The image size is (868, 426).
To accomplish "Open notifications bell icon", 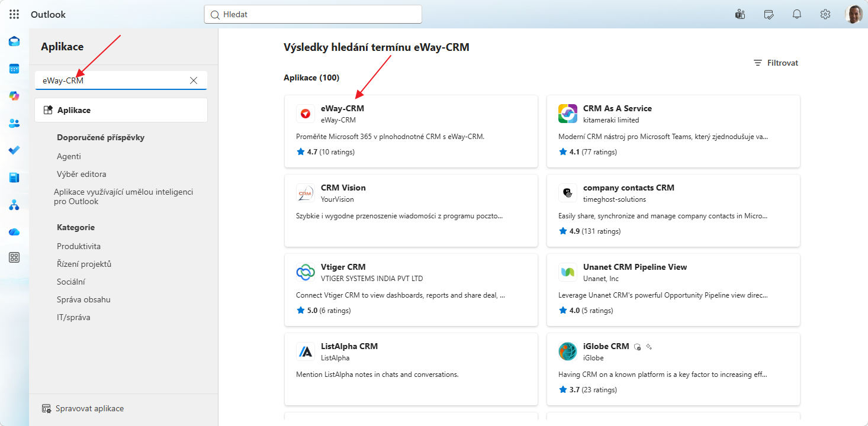I will tap(797, 14).
